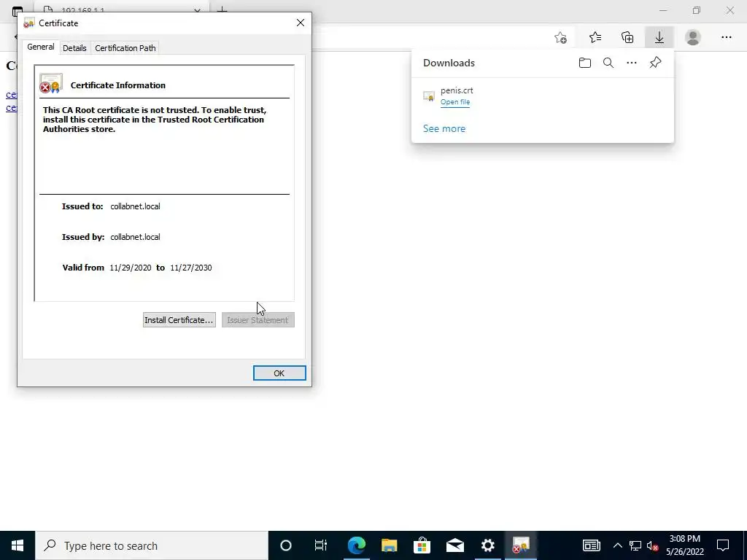This screenshot has height=560, width=747.
Task: Open Microsoft Edge from the taskbar
Action: point(356,545)
